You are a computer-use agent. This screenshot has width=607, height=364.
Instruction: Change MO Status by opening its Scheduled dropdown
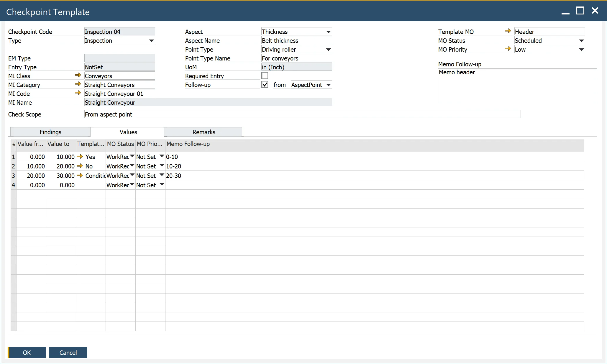[581, 40]
